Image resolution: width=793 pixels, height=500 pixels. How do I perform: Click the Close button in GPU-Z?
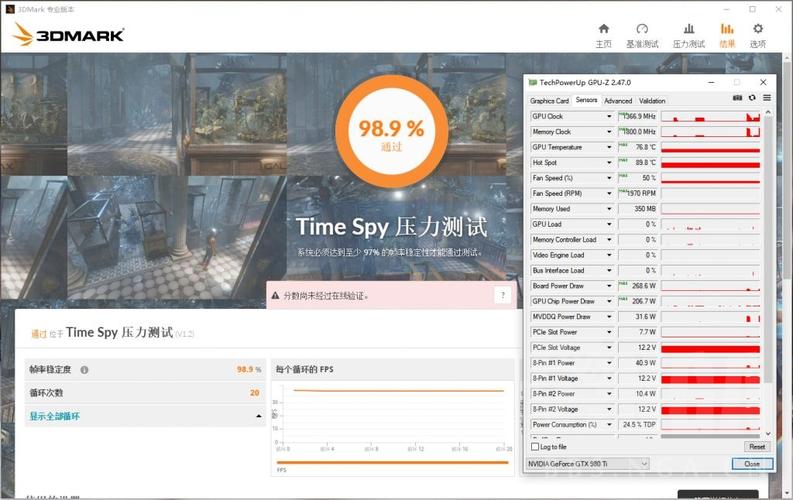click(x=752, y=464)
